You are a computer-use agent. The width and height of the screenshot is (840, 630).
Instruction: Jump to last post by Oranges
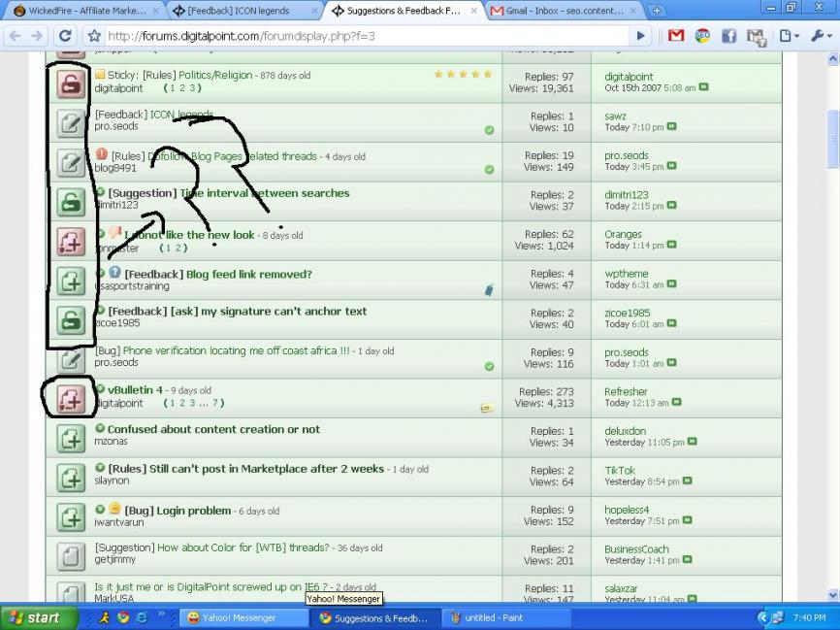(672, 245)
